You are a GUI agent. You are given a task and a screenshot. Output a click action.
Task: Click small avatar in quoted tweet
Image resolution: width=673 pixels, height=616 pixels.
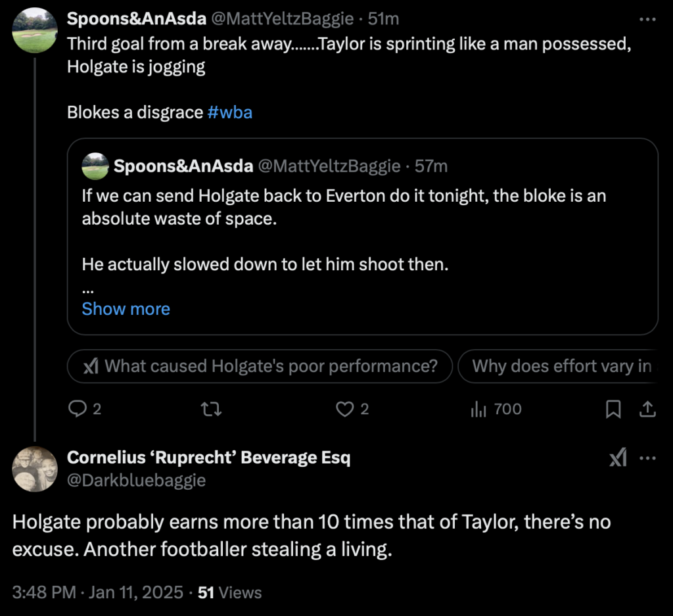[x=95, y=166]
